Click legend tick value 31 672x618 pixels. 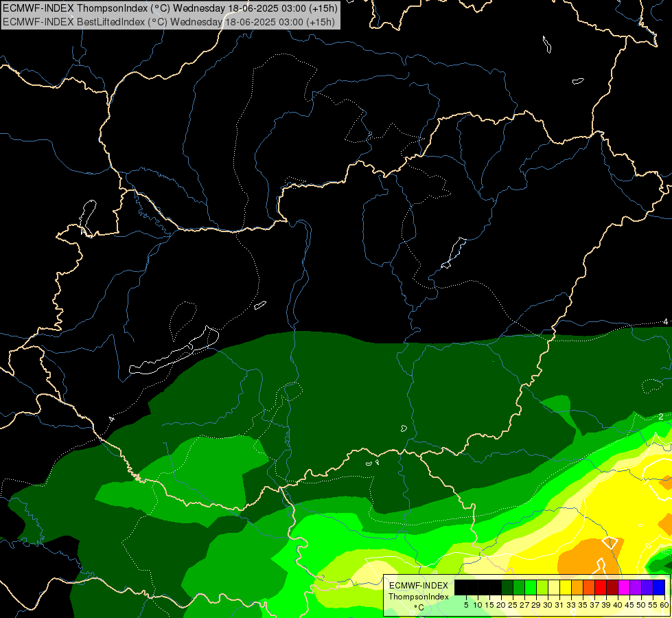point(559,605)
